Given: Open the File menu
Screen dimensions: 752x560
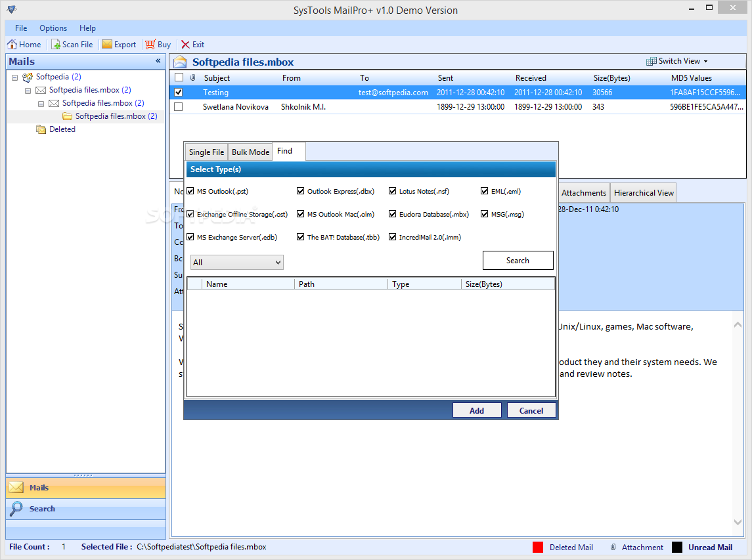Looking at the screenshot, I should click(21, 28).
